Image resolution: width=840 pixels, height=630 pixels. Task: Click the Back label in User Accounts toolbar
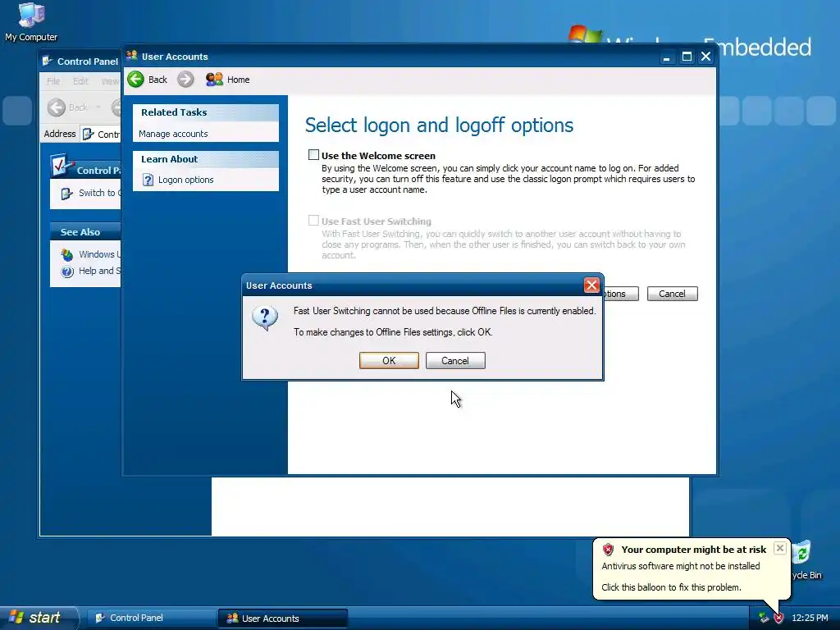click(157, 80)
